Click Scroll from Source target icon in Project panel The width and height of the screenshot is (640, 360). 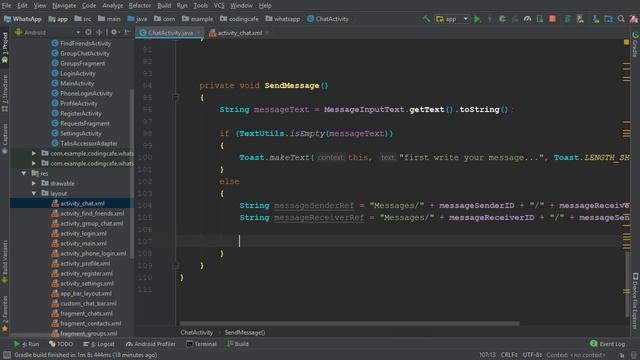88,32
